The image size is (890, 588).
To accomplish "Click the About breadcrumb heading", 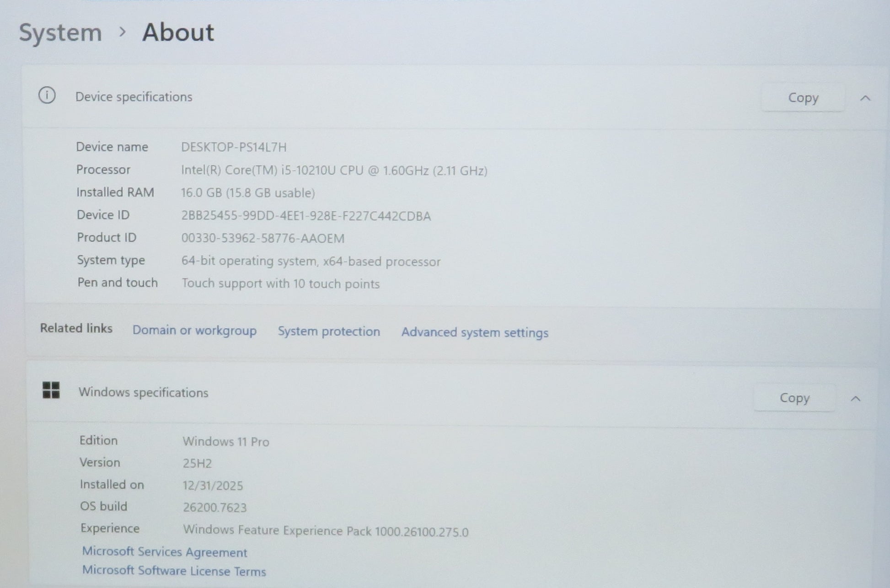I will click(178, 32).
